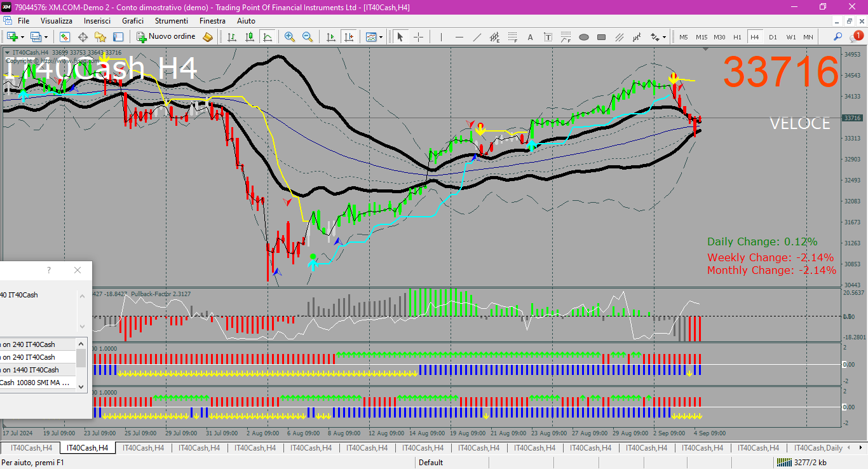Click the dialog help question mark
Viewport: 868px width, 469px height.
coord(49,270)
